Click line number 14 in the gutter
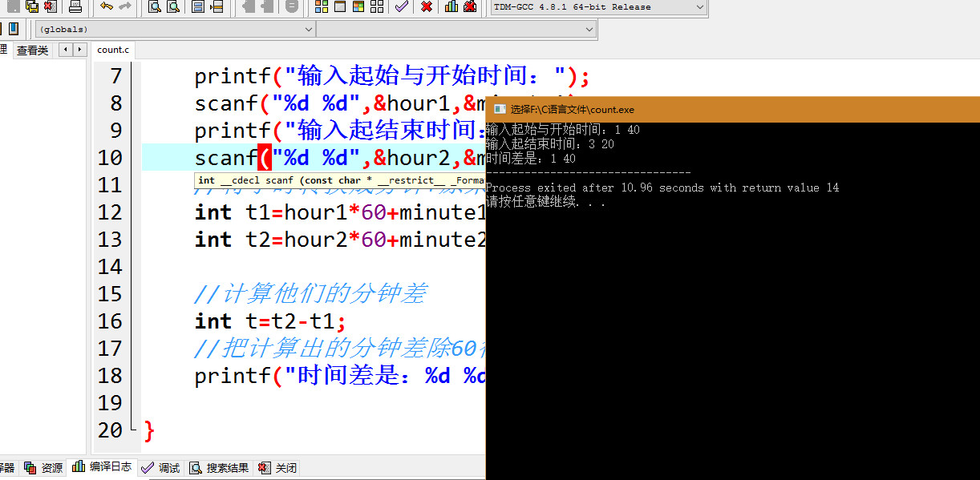The image size is (980, 480). (110, 267)
